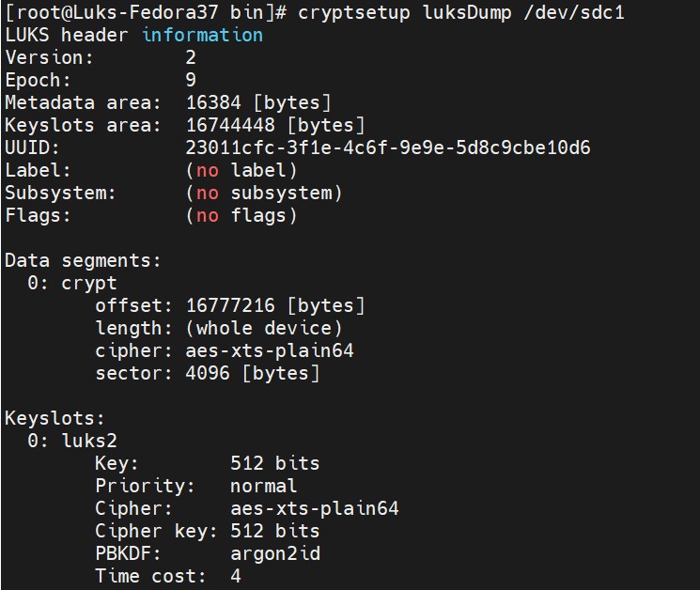Screen dimensions: 700x590
Task: Click the 'Keyslots:' heading
Action: pos(54,418)
